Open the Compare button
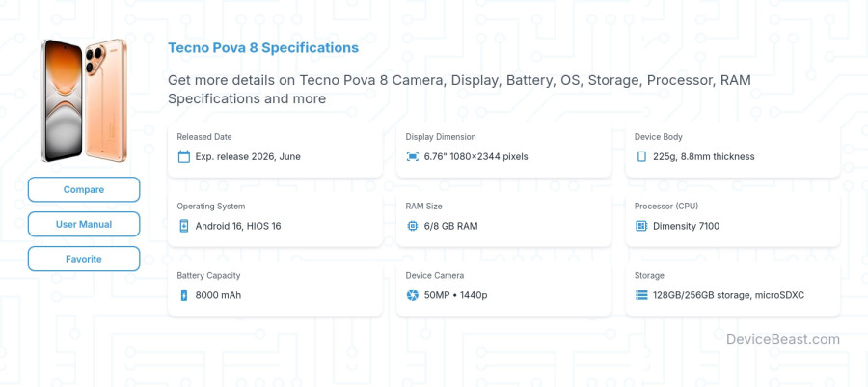The height and width of the screenshot is (387, 868). click(84, 189)
